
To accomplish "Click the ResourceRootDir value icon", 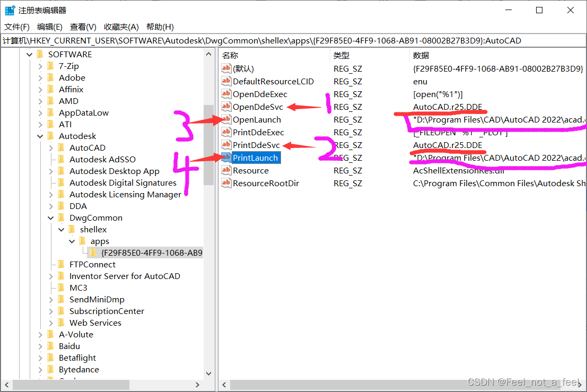I will click(x=226, y=182).
